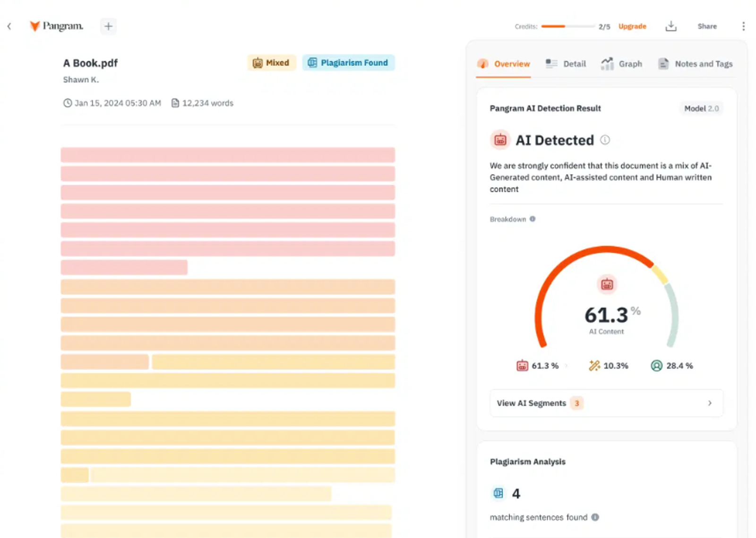Image resolution: width=756 pixels, height=538 pixels.
Task: Click the 2/5 credits counter
Action: pos(604,26)
